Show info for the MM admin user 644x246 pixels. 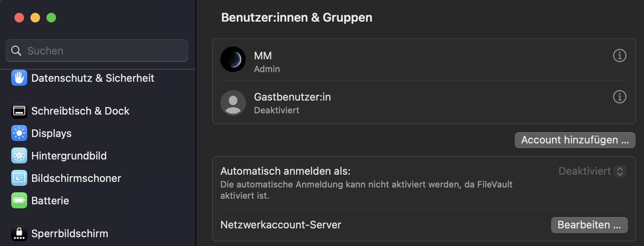(x=620, y=56)
